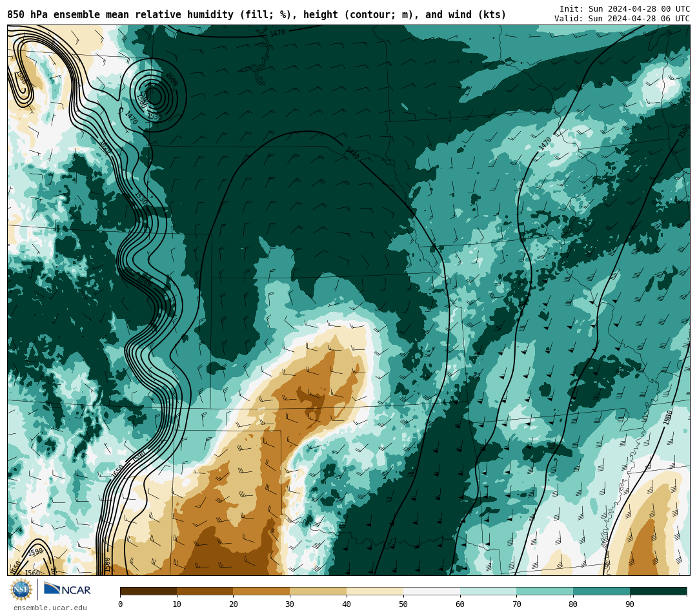
Task: Click the colorbar label 70
Action: (516, 604)
